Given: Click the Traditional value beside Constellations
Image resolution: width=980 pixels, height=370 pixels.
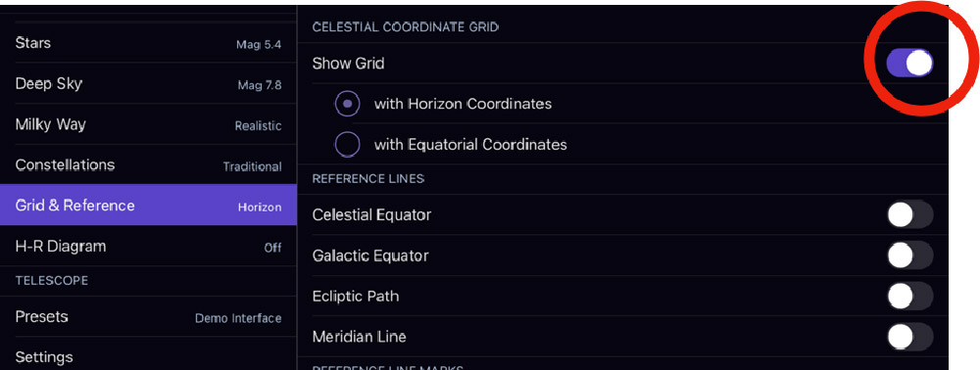Looking at the screenshot, I should pos(253,166).
